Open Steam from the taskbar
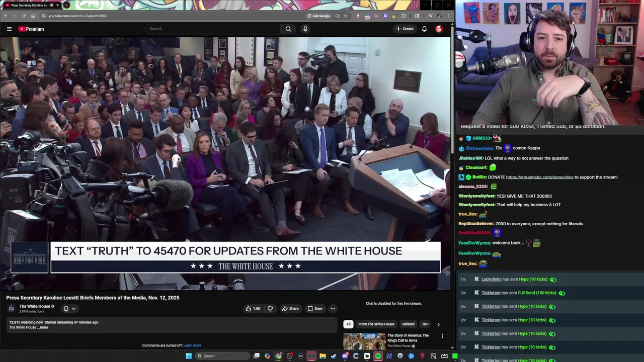Viewport: 644px width, 362px height. click(334, 356)
